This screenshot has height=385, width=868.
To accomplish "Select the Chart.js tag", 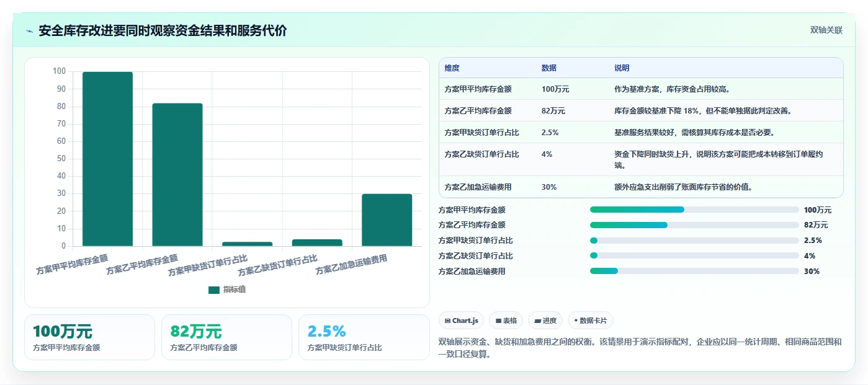I will point(461,321).
